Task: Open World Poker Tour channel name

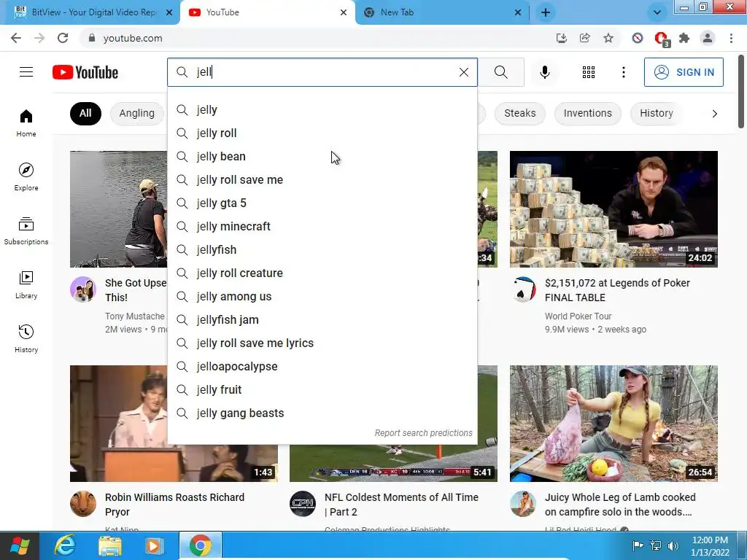Action: [x=578, y=316]
